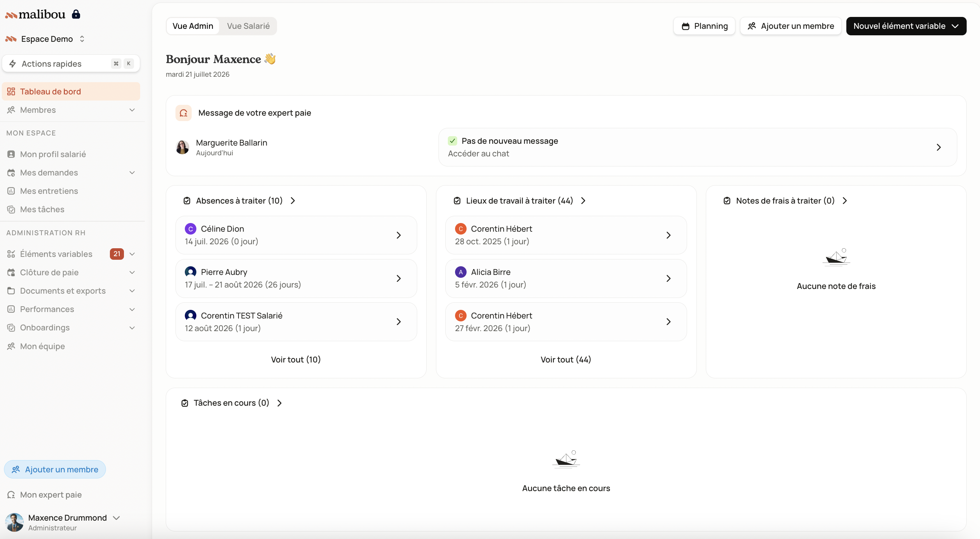The height and width of the screenshot is (539, 980).
Task: Open the Planning calendar
Action: coord(704,26)
